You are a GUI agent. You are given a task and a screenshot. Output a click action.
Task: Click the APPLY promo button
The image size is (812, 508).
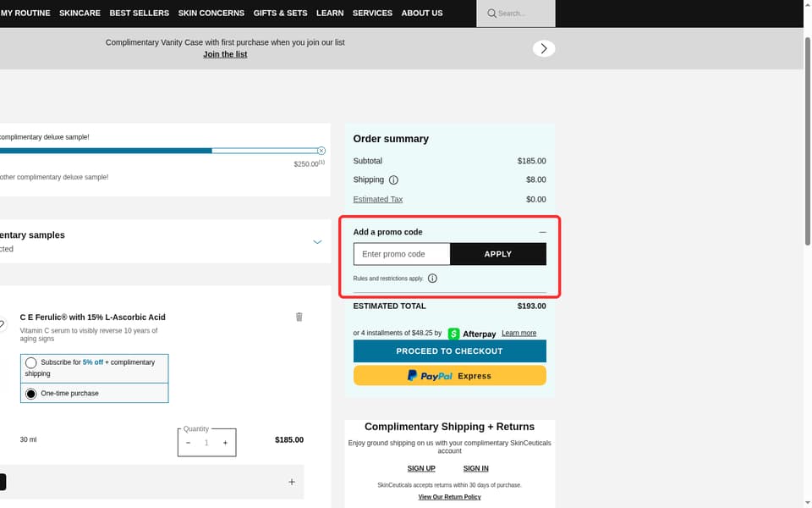pyautogui.click(x=497, y=254)
